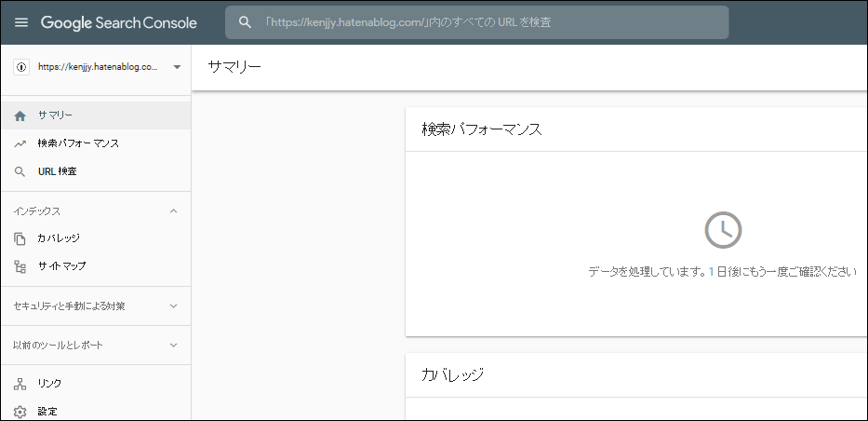The width and height of the screenshot is (868, 421).
Task: Click the trend icon for 検索パフォーマンス
Action: [x=20, y=143]
